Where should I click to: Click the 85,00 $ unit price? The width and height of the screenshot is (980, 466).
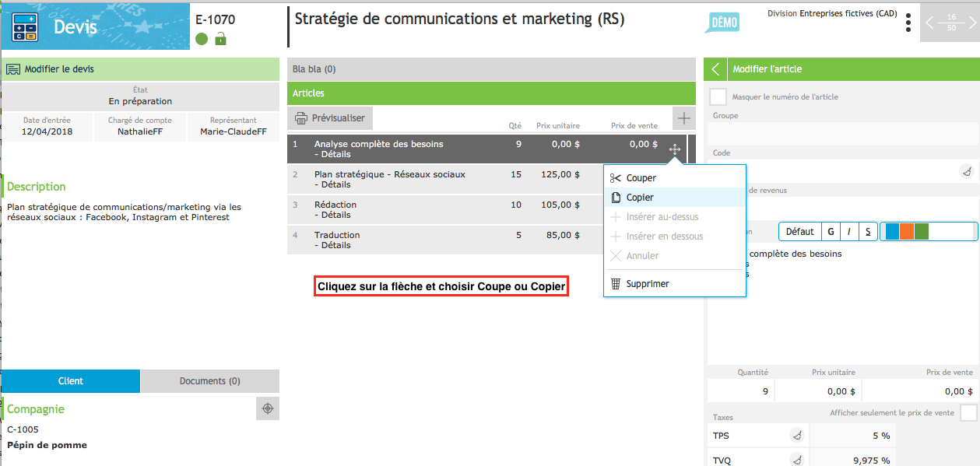(x=562, y=235)
